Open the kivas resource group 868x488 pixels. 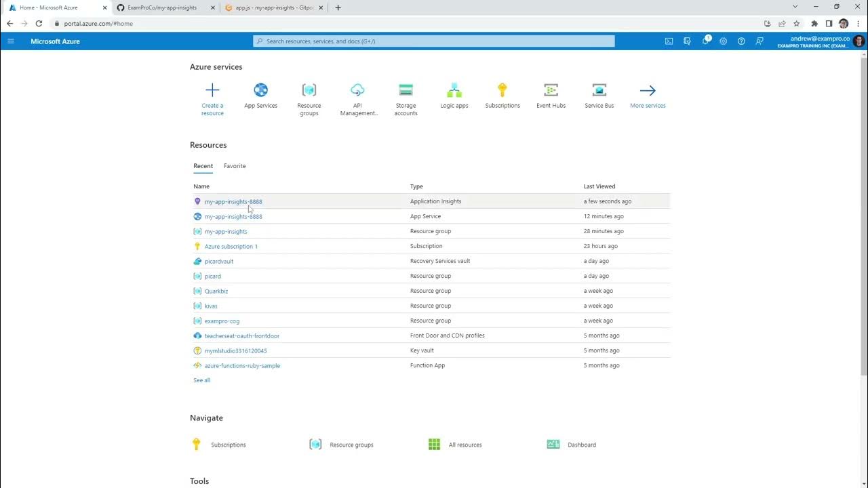pyautogui.click(x=211, y=306)
